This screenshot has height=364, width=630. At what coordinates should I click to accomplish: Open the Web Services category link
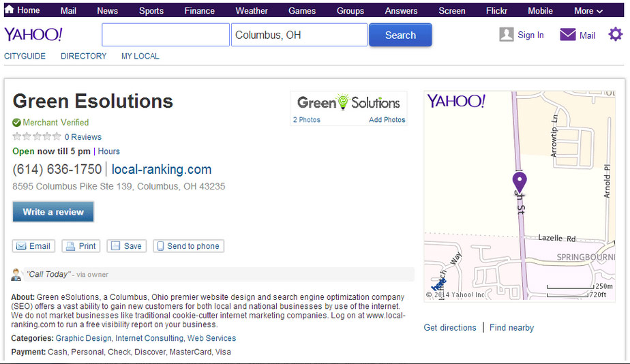coord(212,338)
